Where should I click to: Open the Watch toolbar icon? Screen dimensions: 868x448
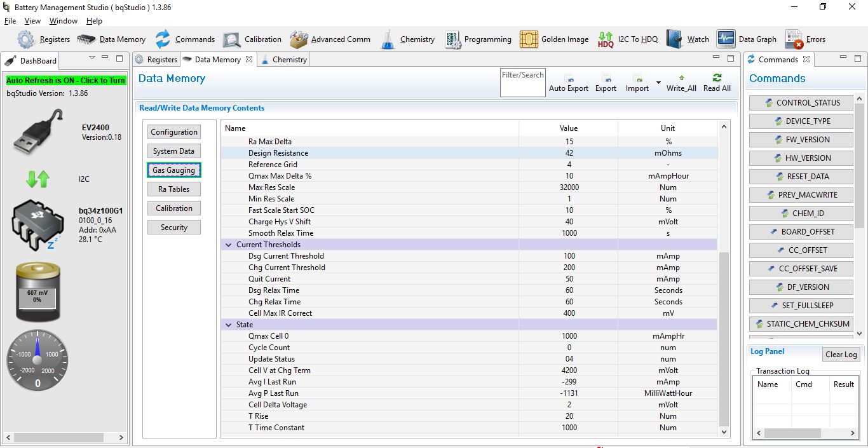click(x=674, y=39)
